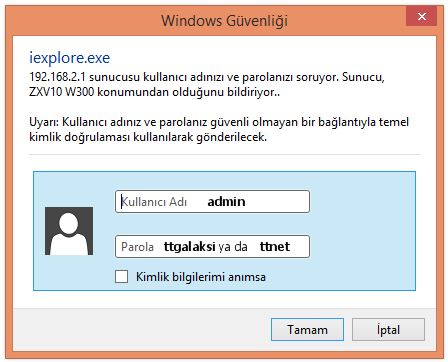
Task: Click the 192.168.2.1 server message line
Action: click(207, 77)
